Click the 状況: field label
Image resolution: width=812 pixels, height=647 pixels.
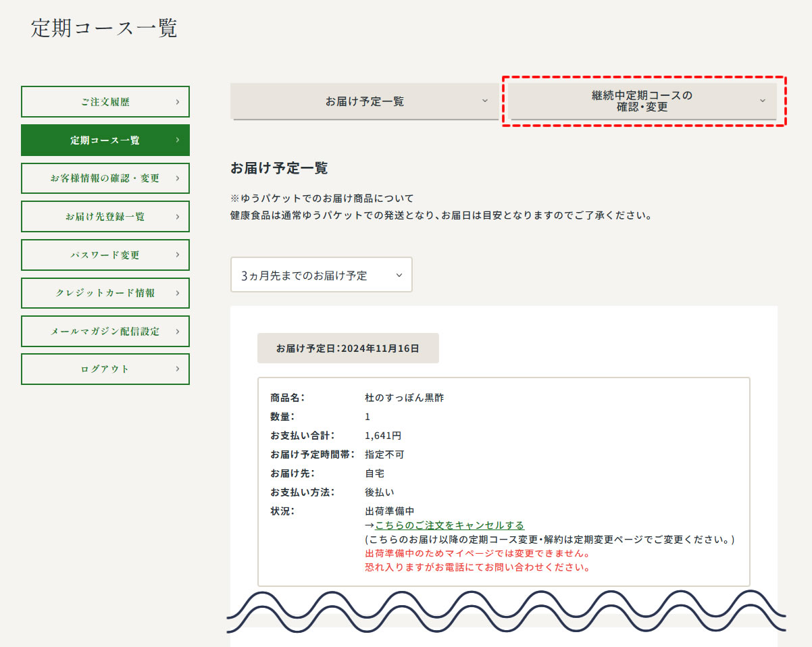(282, 511)
